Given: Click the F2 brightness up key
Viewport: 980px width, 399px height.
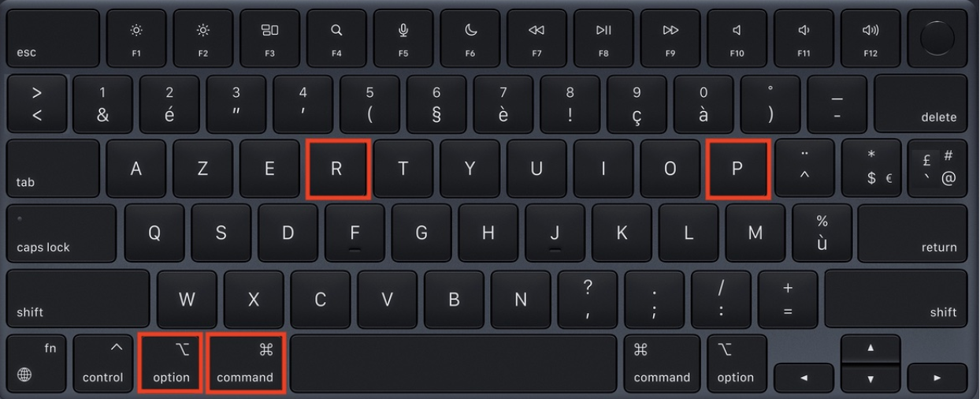Looking at the screenshot, I should [203, 39].
